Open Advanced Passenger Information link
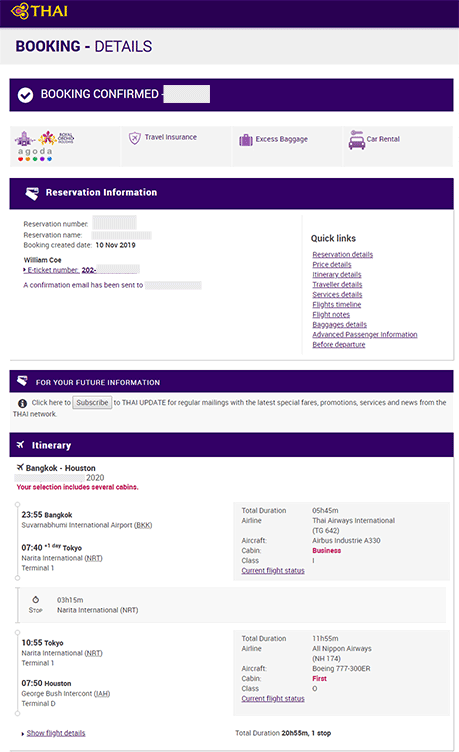 tap(365, 334)
